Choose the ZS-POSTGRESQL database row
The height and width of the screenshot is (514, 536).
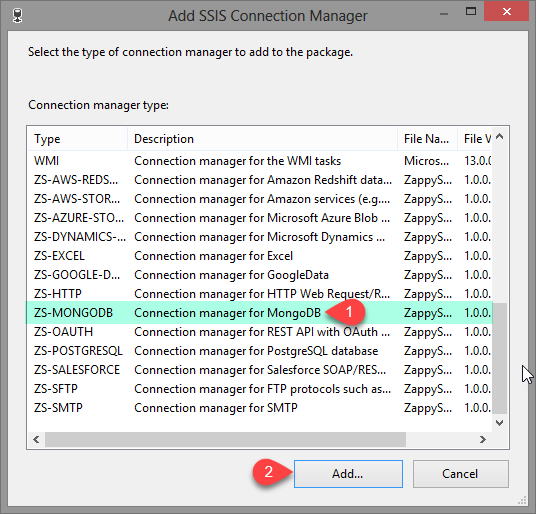pyautogui.click(x=259, y=351)
